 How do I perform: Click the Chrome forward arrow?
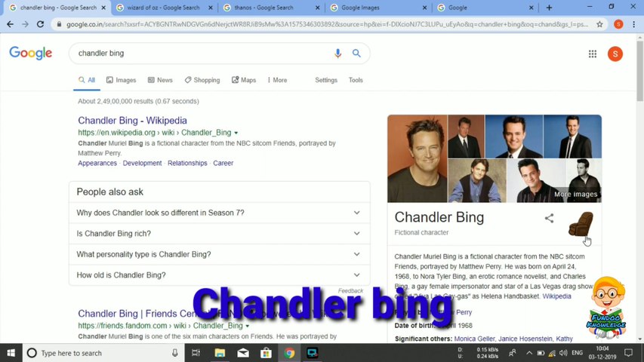pos(25,24)
